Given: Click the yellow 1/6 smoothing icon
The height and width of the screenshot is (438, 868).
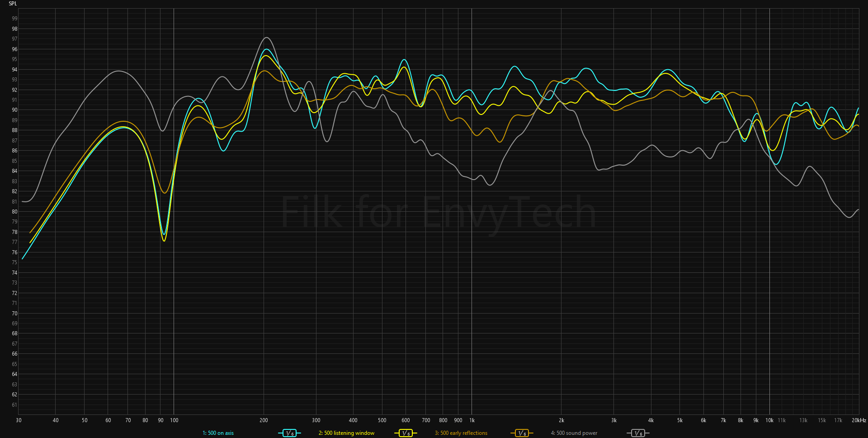Looking at the screenshot, I should (406, 433).
